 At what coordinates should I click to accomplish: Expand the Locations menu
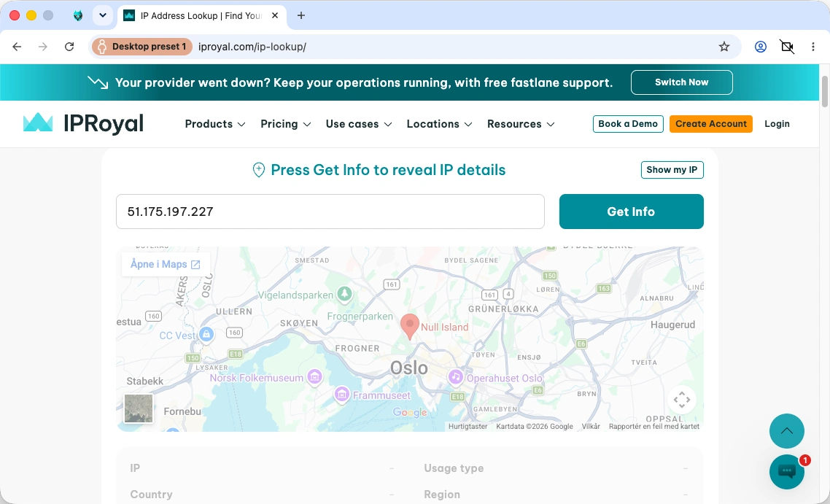tap(439, 124)
